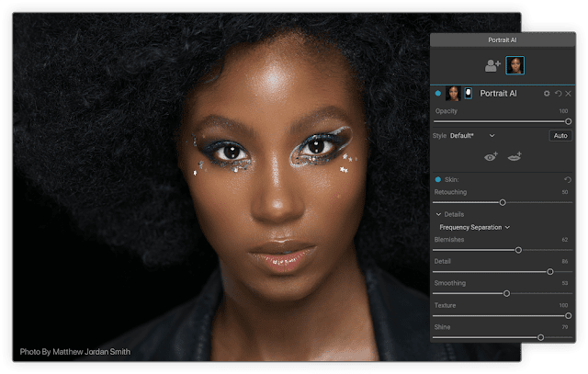Open the mask icon next to Portrait AI
The width and height of the screenshot is (588, 374).
[468, 93]
